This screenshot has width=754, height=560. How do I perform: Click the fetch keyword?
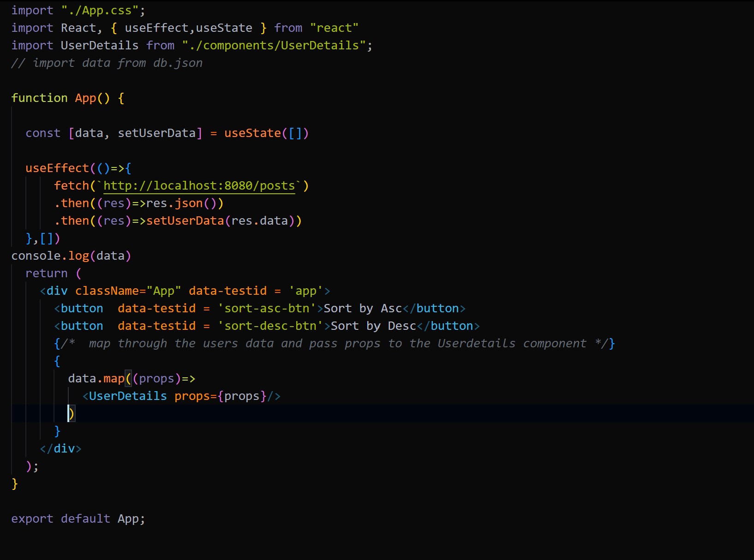[72, 185]
